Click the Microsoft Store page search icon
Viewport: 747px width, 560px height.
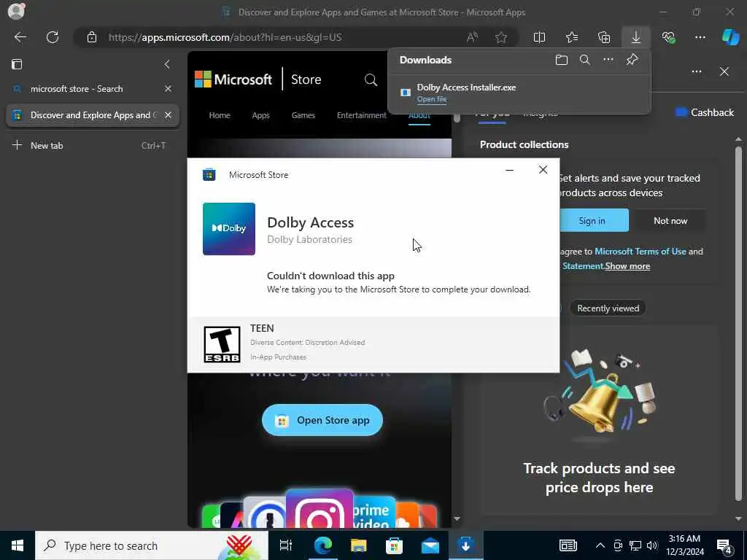[371, 79]
